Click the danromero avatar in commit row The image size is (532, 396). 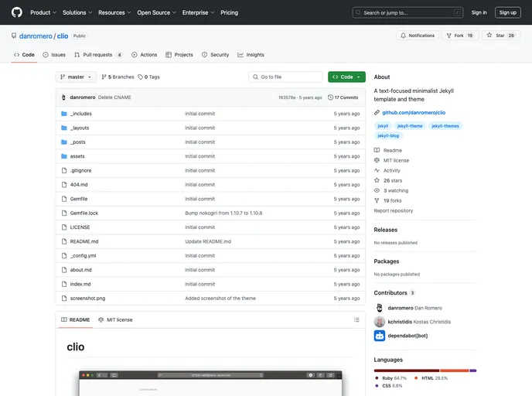[x=63, y=97]
